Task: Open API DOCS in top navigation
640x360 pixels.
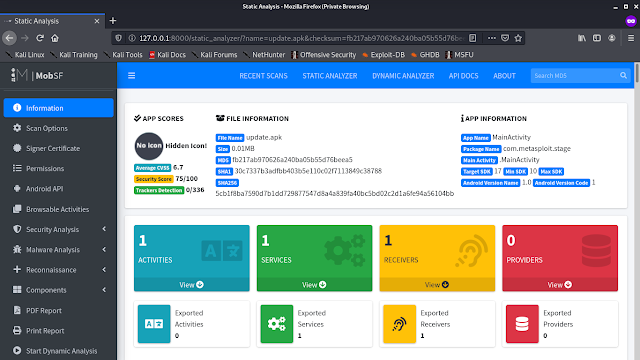Action: (x=463, y=76)
